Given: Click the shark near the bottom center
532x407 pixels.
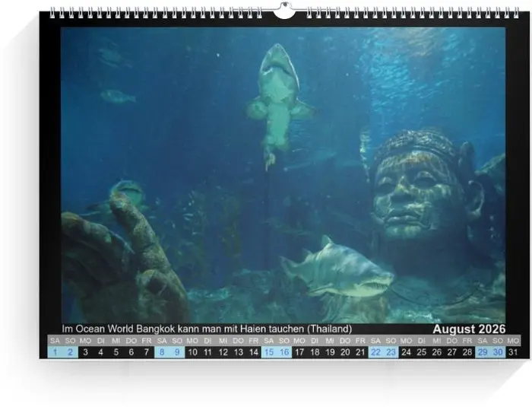Looking at the screenshot, I should point(338,272).
